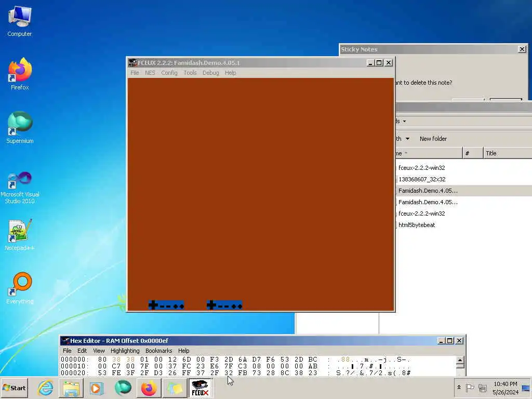The width and height of the screenshot is (532, 399).
Task: Open the Hex Editor File menu
Action: click(x=67, y=351)
